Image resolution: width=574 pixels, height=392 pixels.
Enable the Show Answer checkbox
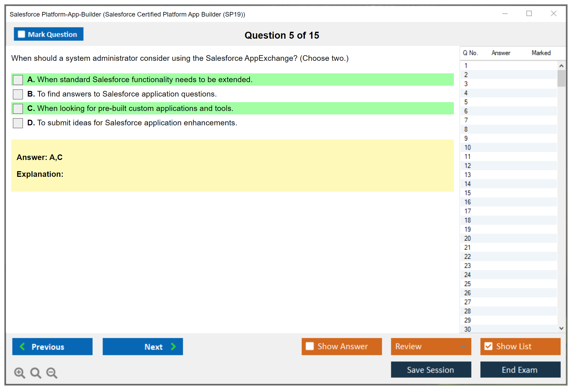pyautogui.click(x=310, y=346)
